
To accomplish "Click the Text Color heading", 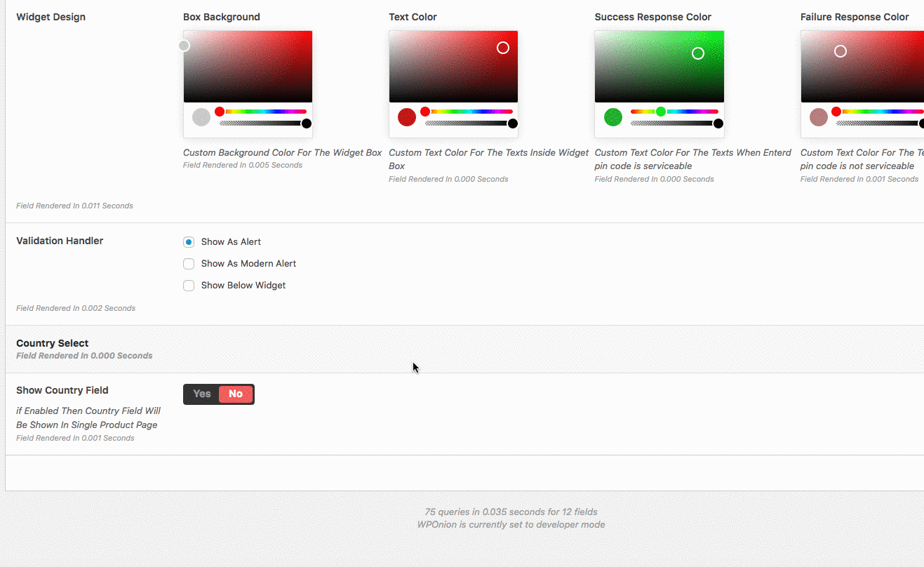I will (x=413, y=17).
